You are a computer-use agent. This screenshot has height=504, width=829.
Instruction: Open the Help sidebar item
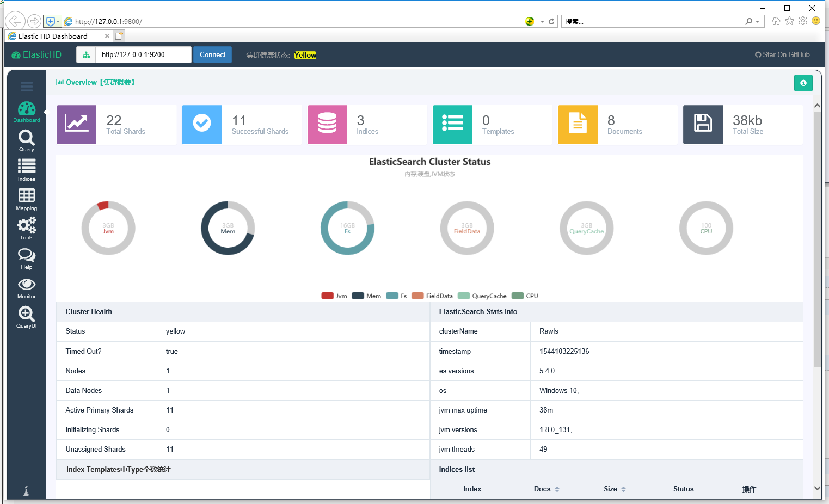click(27, 259)
